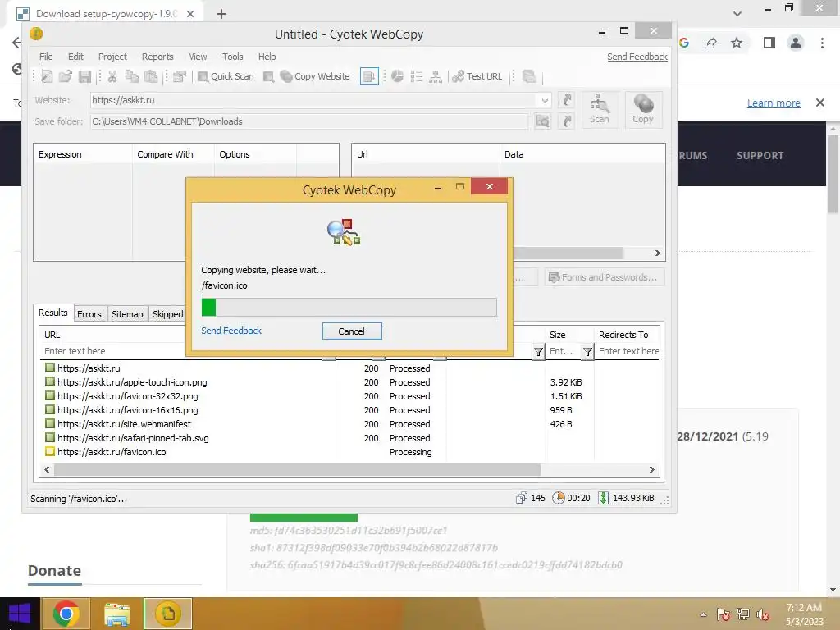
Task: Click the large Scan button
Action: click(x=599, y=109)
